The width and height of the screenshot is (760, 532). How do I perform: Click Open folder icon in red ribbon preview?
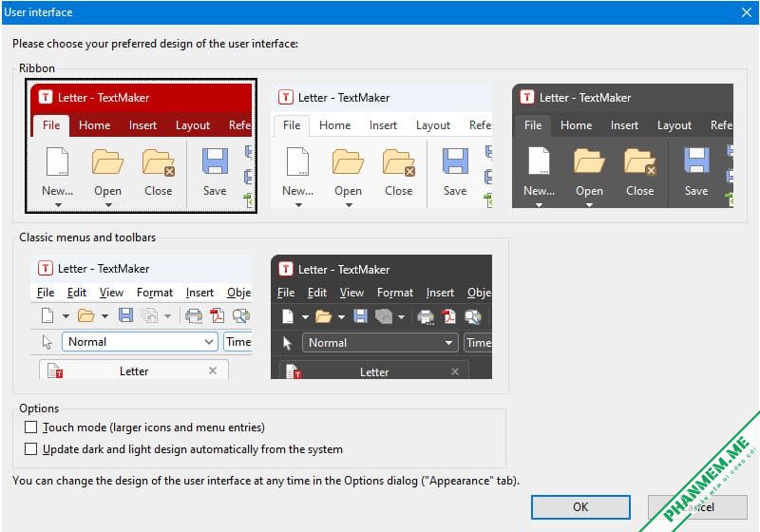coord(107,161)
